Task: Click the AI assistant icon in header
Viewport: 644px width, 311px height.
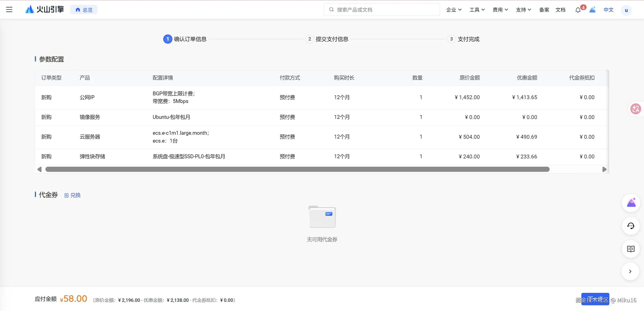Action: [x=592, y=10]
